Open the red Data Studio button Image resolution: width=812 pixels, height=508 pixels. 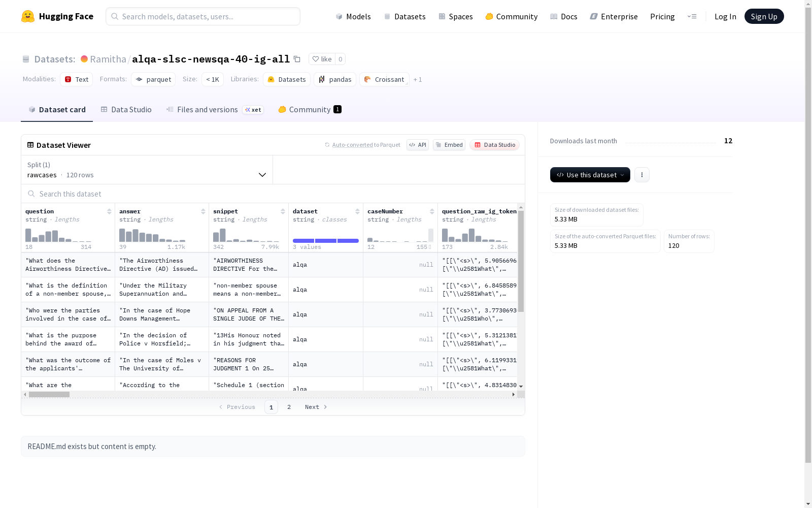494,145
